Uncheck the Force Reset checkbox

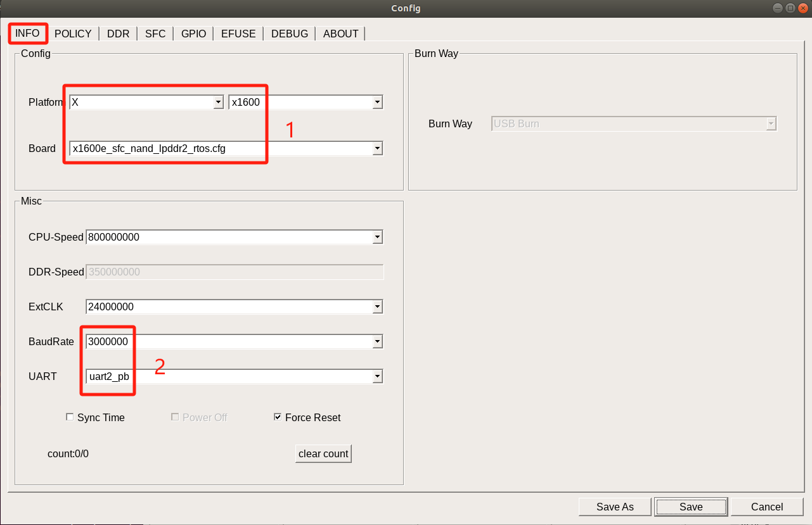click(278, 417)
